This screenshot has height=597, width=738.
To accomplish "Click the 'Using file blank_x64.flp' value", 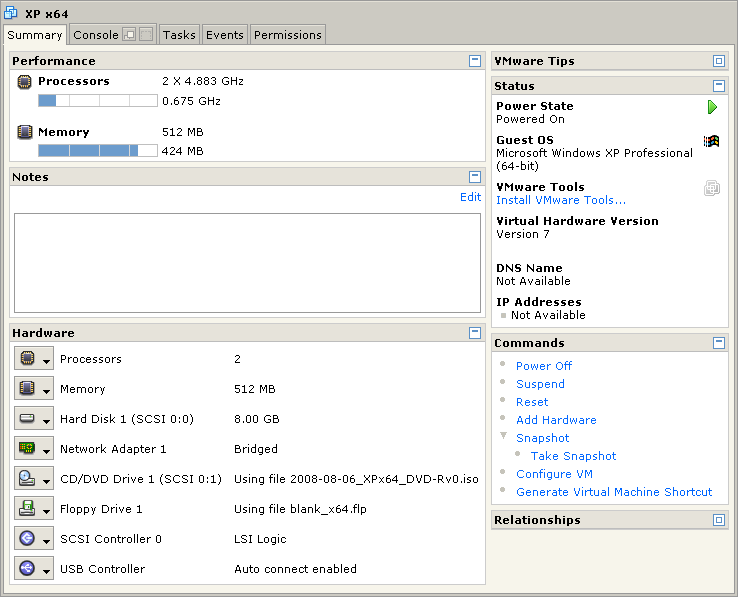I will pos(300,509).
